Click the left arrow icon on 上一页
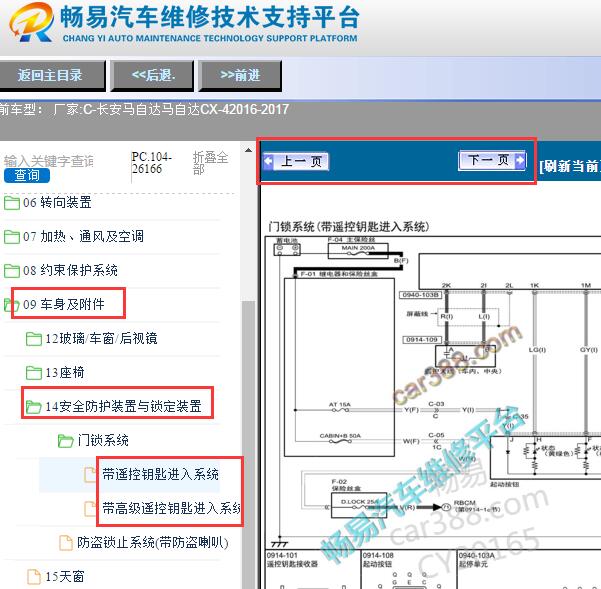The height and width of the screenshot is (589, 601). (x=269, y=161)
